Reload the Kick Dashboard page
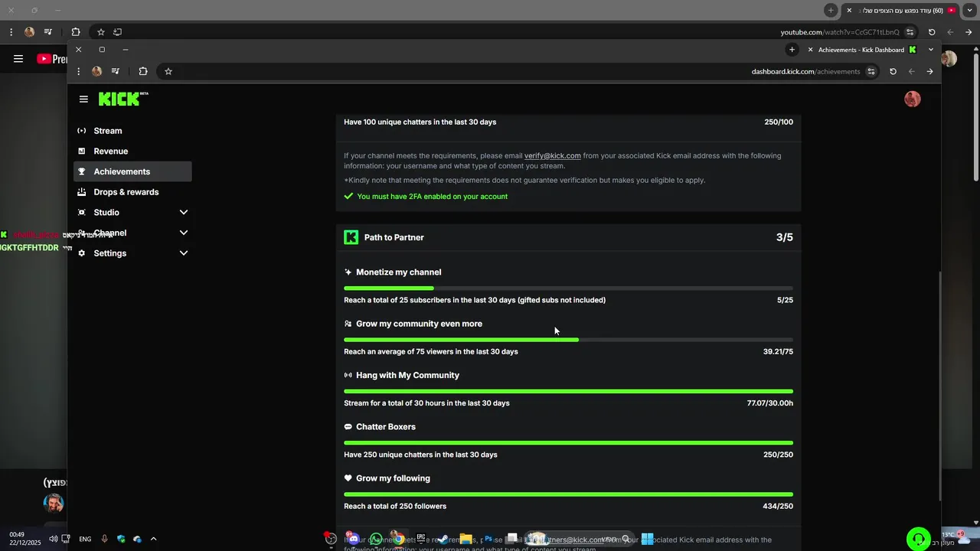This screenshot has width=980, height=551. point(893,71)
